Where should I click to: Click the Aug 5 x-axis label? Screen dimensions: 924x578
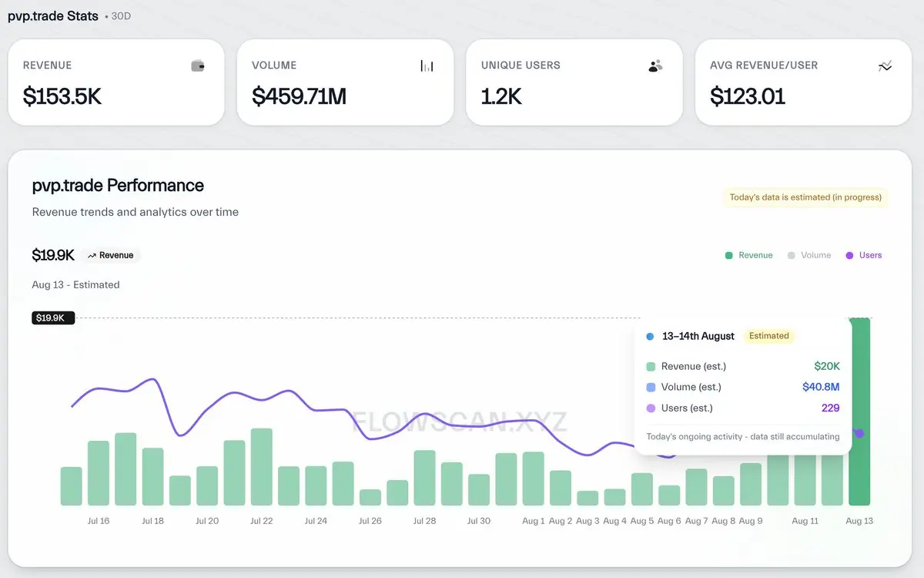642,521
